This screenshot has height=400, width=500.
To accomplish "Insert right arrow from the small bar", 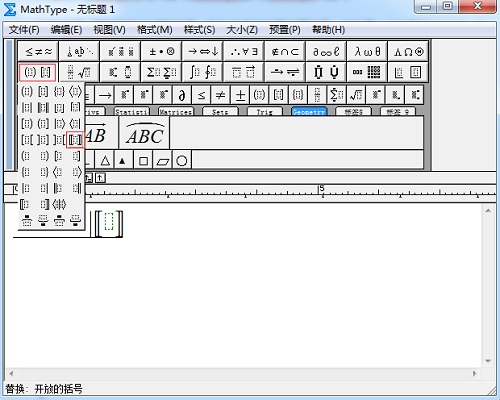I will 105,95.
